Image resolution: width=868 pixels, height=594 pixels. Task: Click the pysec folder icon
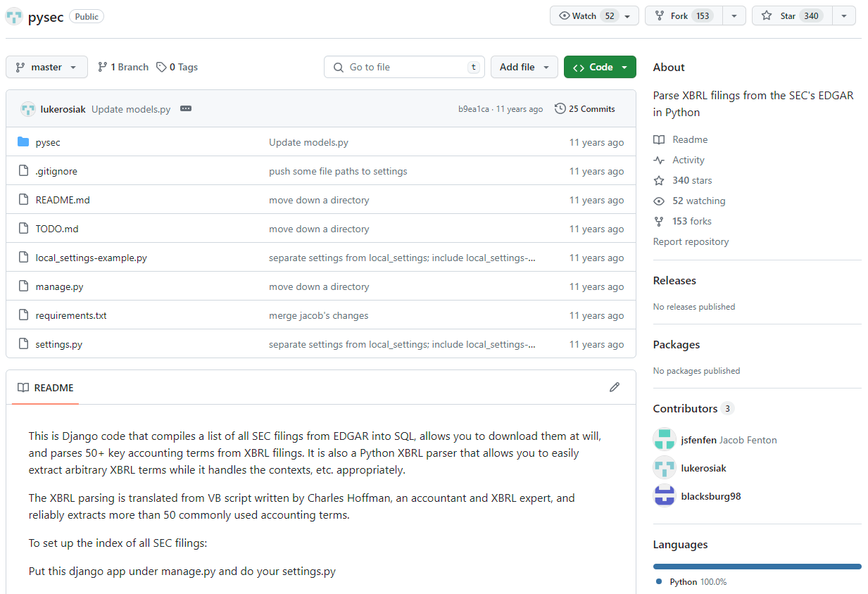(x=23, y=142)
